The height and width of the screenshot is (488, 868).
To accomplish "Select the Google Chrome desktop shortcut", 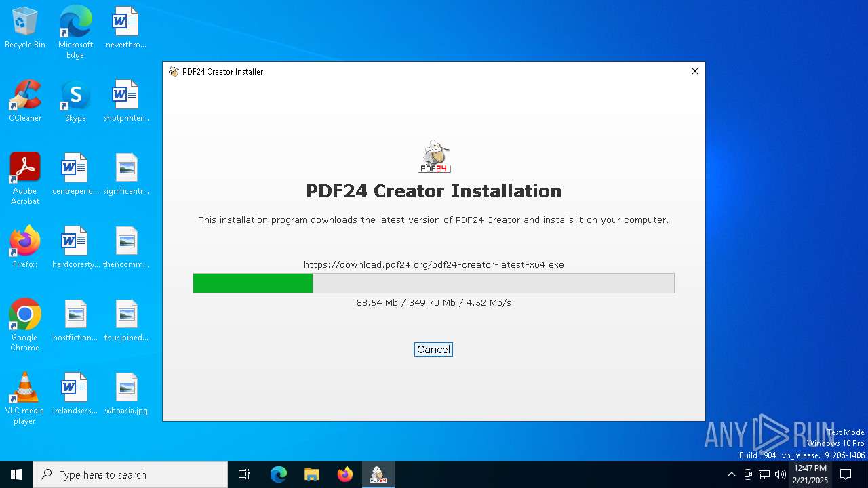I will point(25,325).
